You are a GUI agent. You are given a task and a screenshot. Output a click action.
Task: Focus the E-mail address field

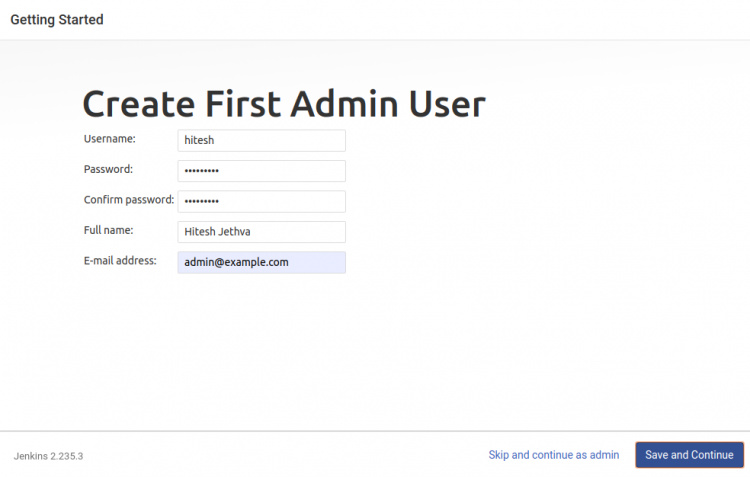point(261,262)
